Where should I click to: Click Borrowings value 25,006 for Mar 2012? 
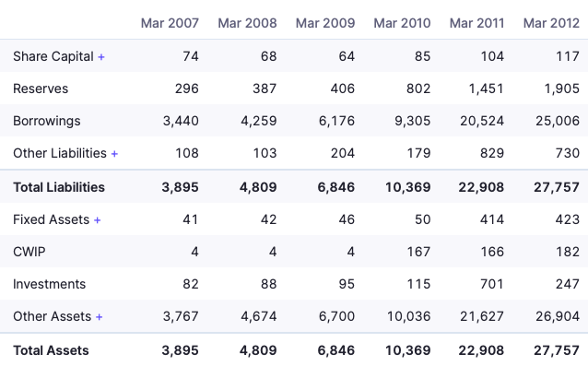(x=558, y=121)
